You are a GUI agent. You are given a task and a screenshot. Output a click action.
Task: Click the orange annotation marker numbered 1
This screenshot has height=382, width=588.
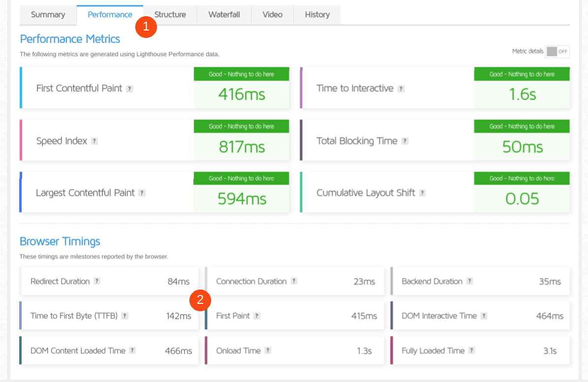[x=146, y=28]
